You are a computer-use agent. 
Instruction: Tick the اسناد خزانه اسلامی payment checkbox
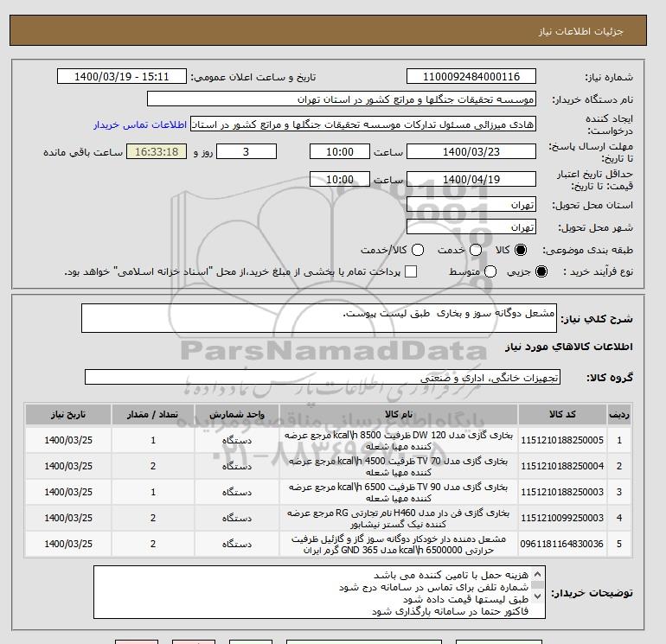(411, 271)
